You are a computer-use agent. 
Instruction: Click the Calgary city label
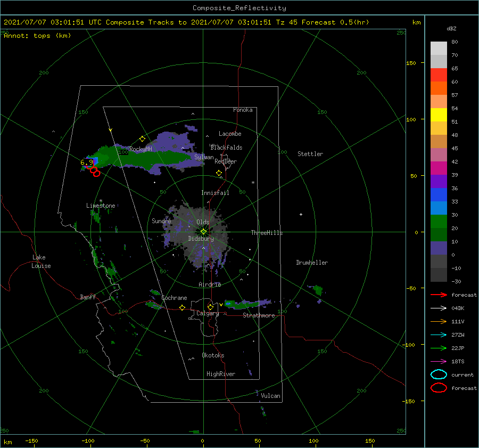208,313
